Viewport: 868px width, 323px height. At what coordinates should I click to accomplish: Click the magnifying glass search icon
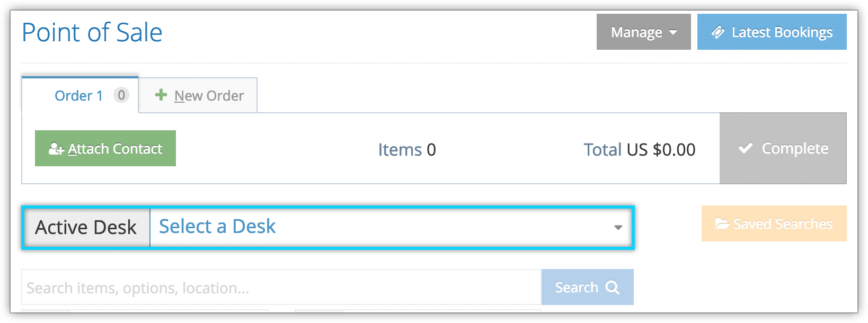point(613,287)
